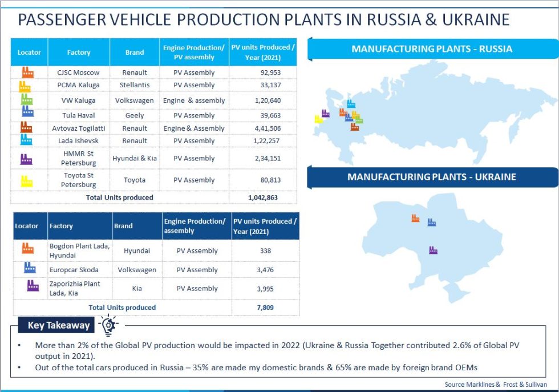Image resolution: width=559 pixels, height=392 pixels.
Task: Click the purple HMMR St Petersburg icon
Action: point(27,159)
